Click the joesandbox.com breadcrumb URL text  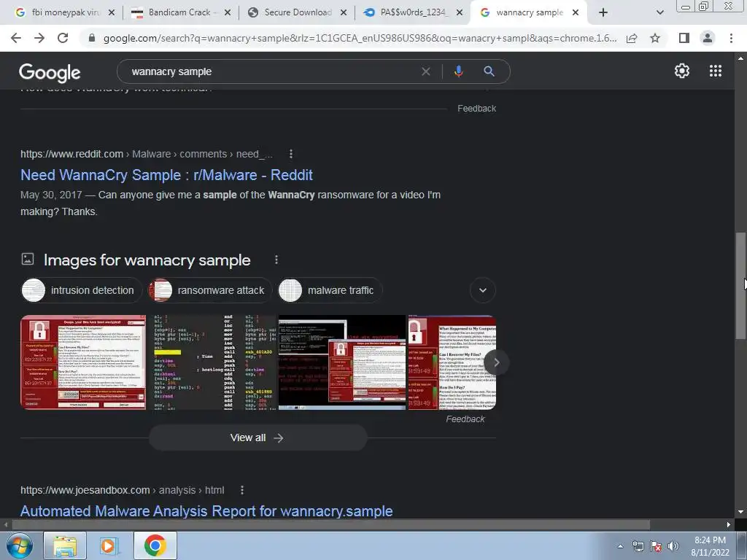click(85, 490)
